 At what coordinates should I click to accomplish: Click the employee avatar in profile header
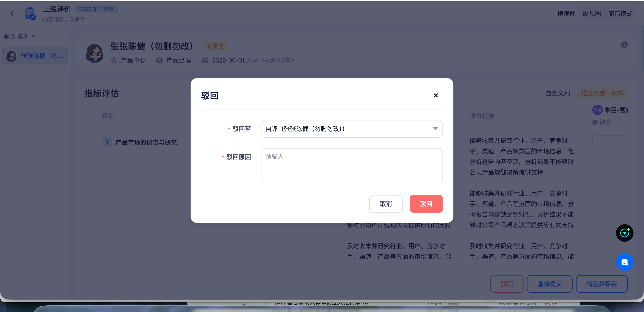pyautogui.click(x=94, y=53)
